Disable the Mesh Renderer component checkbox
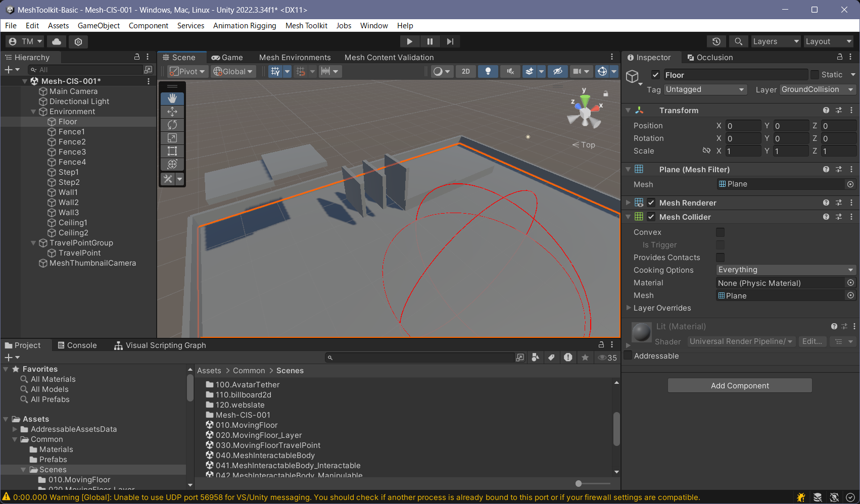The width and height of the screenshot is (860, 504). (651, 203)
